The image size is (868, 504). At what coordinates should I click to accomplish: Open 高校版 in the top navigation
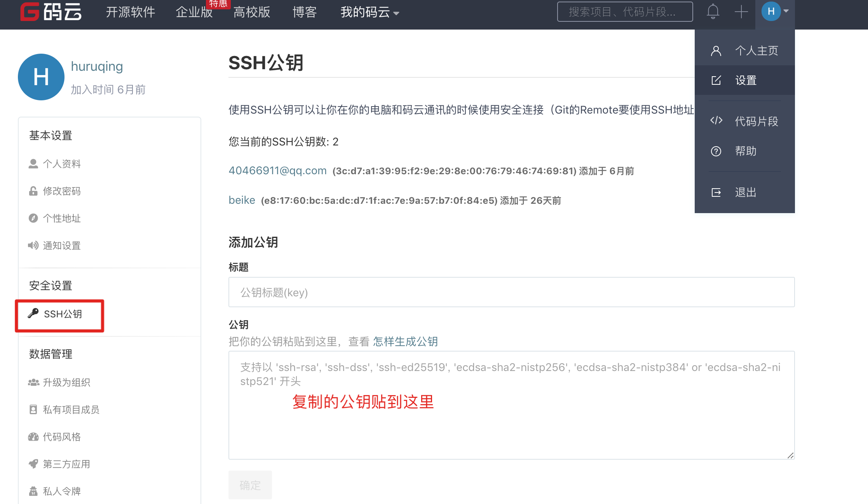pos(252,12)
